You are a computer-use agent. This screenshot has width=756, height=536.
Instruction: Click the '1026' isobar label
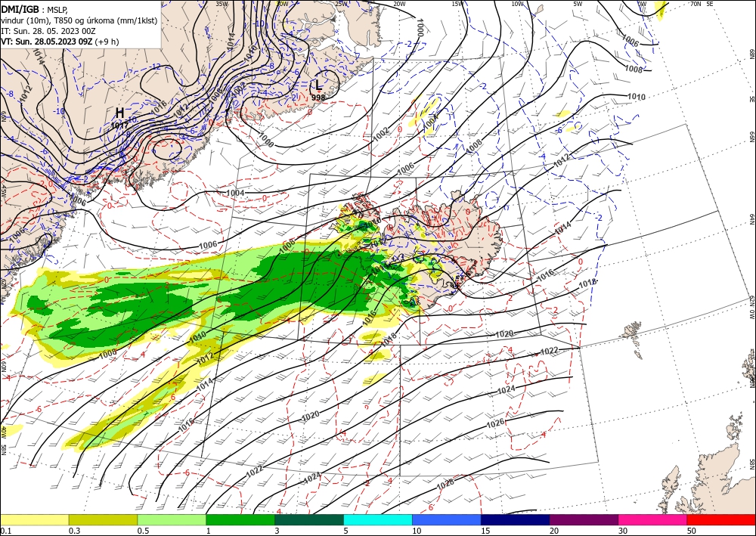click(495, 423)
